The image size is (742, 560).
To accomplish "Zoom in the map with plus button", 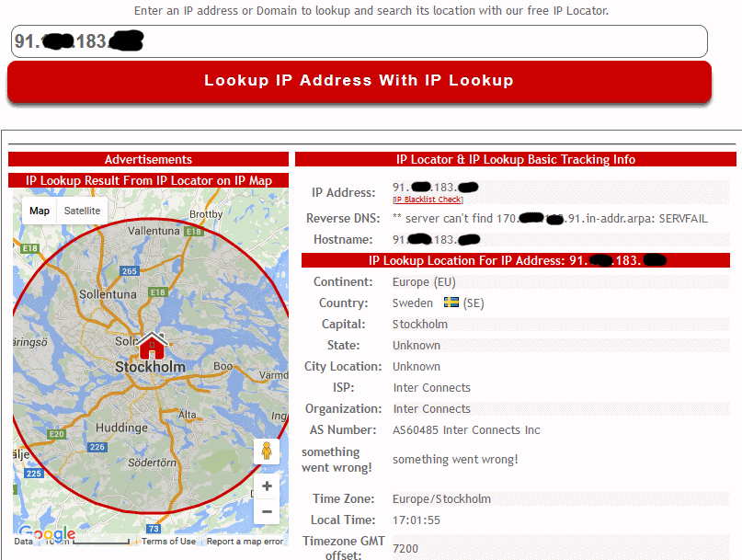I will (x=267, y=486).
